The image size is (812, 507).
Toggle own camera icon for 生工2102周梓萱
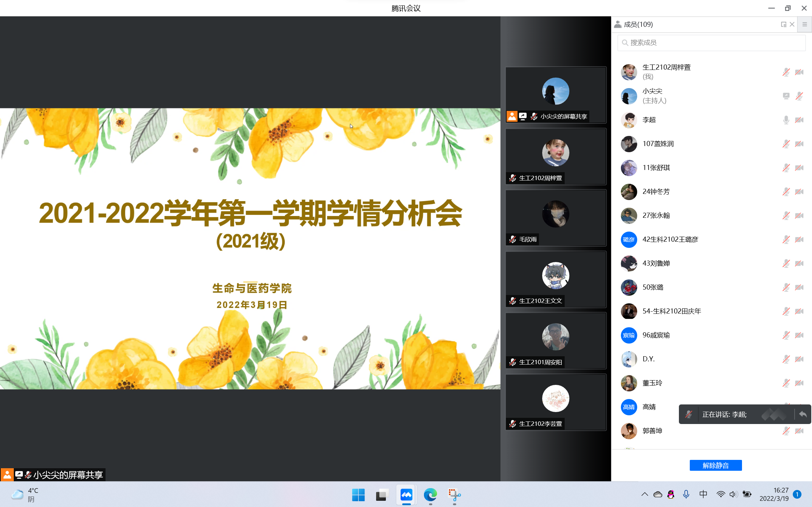point(799,72)
